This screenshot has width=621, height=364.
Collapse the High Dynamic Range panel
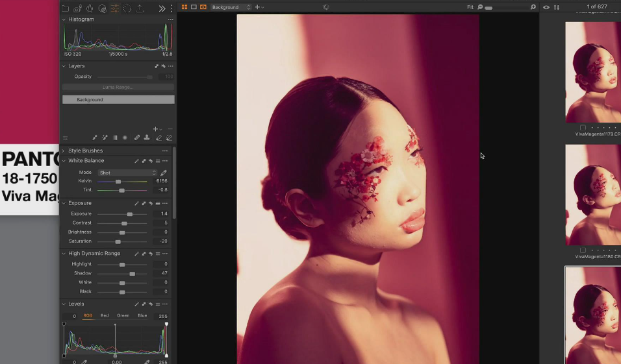click(64, 253)
